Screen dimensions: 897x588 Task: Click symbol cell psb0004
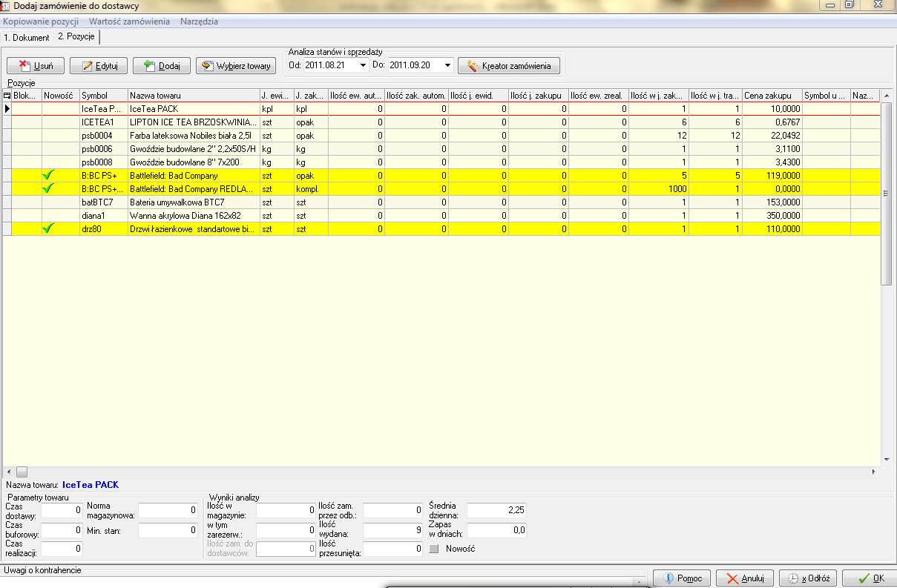tap(103, 136)
